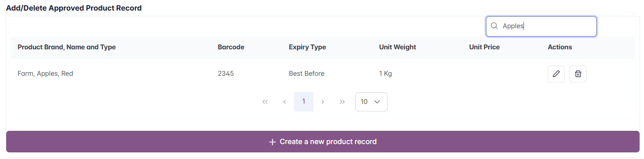Go to the previous results page
Viewport: 644px width, 159px height.
pyautogui.click(x=284, y=102)
